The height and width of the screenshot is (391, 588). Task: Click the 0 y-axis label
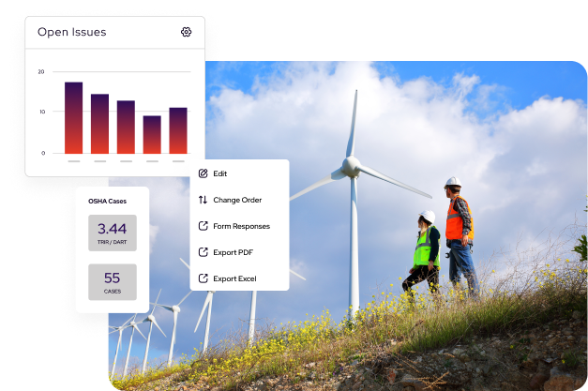(x=43, y=153)
